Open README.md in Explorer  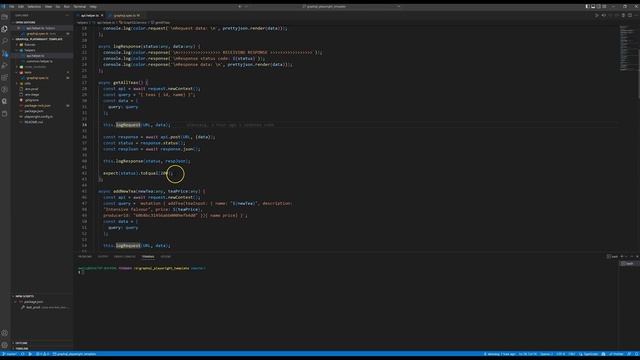coord(33,122)
